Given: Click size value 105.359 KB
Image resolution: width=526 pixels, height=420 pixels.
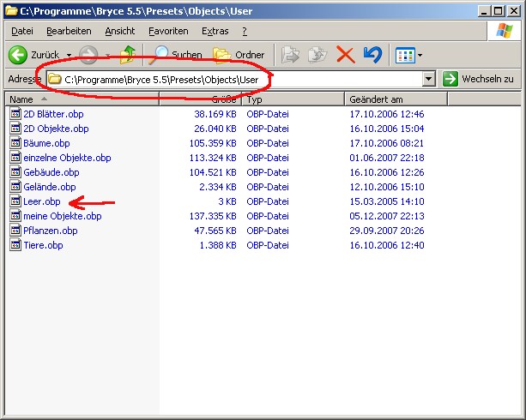Looking at the screenshot, I should click(x=213, y=143).
